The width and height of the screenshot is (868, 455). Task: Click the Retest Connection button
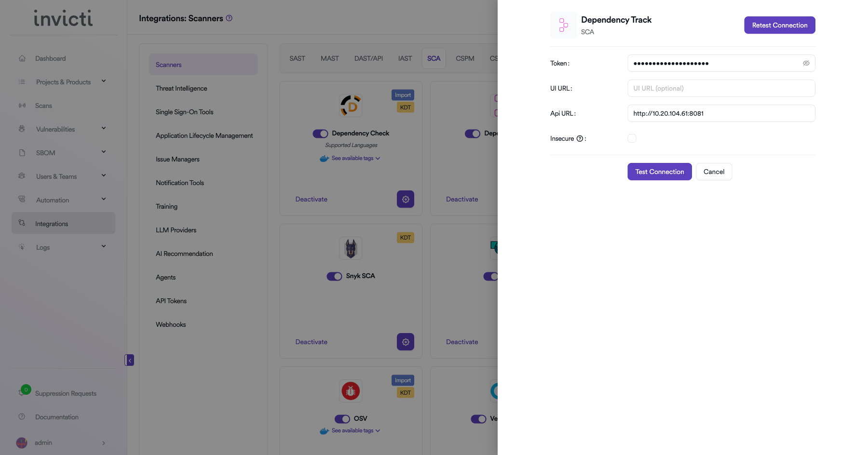[779, 25]
